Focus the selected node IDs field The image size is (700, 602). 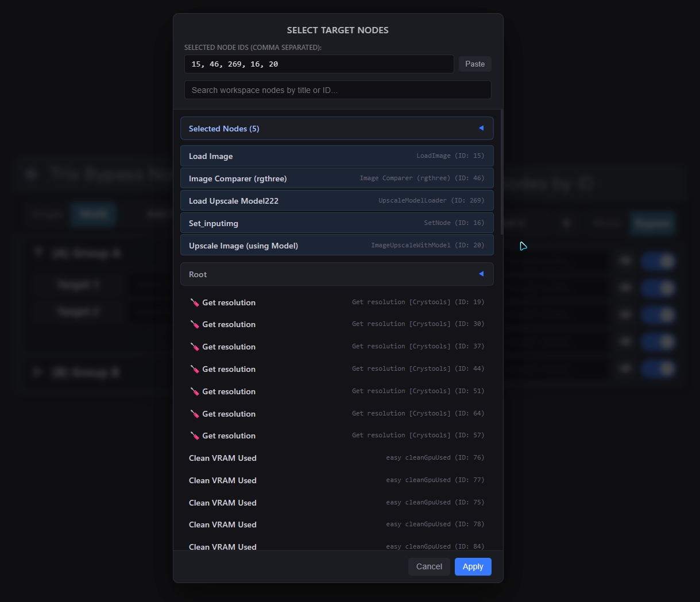pyautogui.click(x=319, y=64)
